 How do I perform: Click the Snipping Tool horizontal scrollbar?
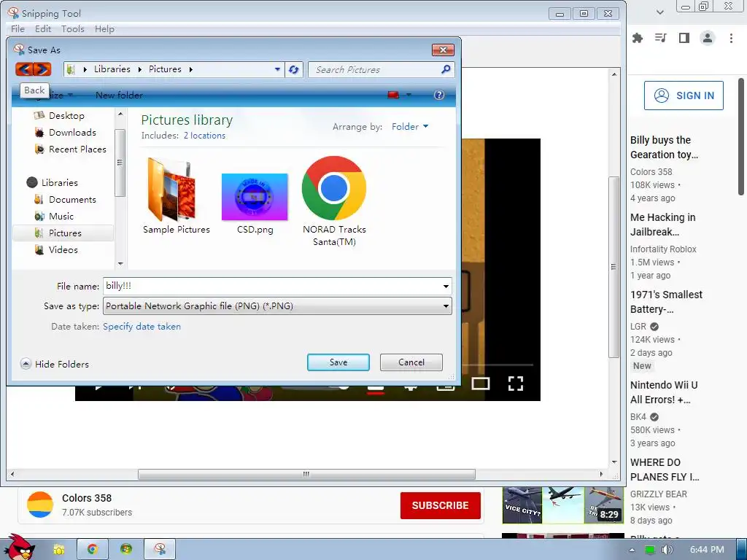click(x=306, y=474)
